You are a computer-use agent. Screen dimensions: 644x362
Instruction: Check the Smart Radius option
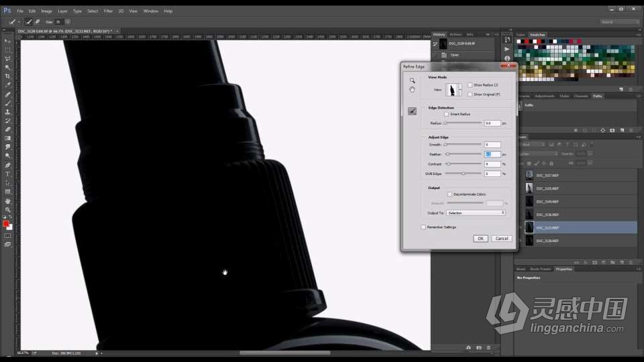(x=447, y=114)
